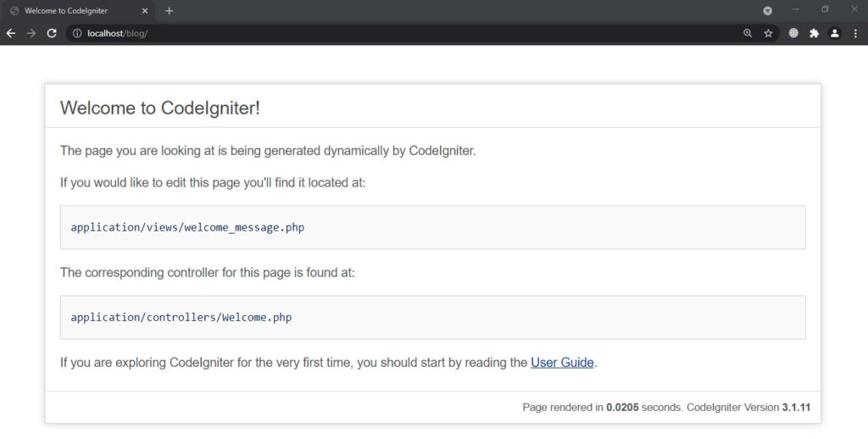The height and width of the screenshot is (439, 868).
Task: Go back to the previous page
Action: click(10, 33)
